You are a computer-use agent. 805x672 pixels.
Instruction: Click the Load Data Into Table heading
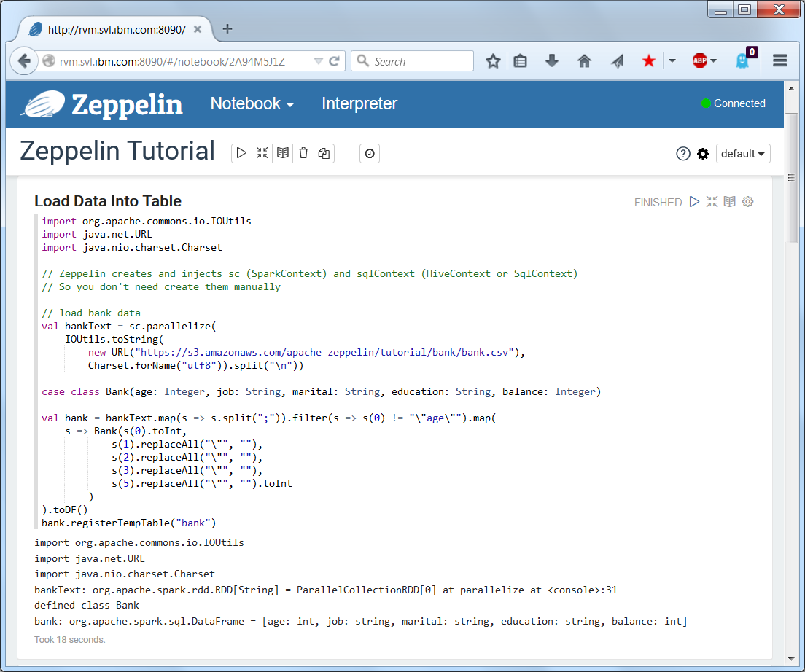tap(108, 200)
